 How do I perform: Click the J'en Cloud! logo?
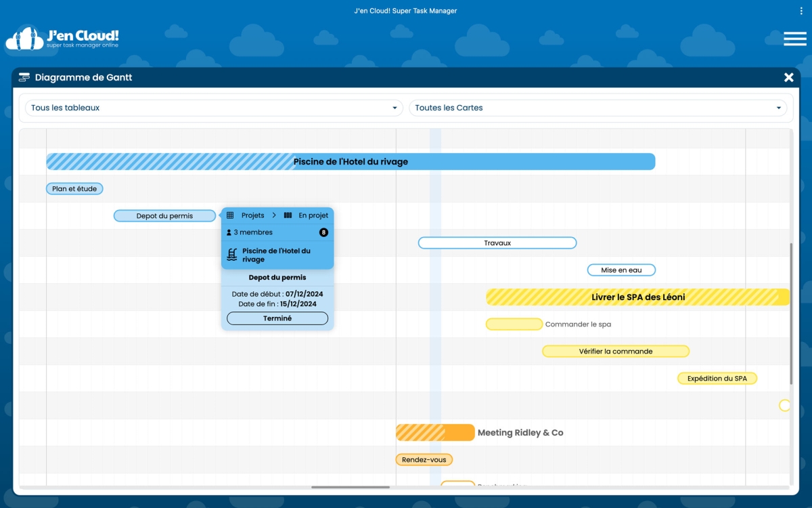click(62, 39)
